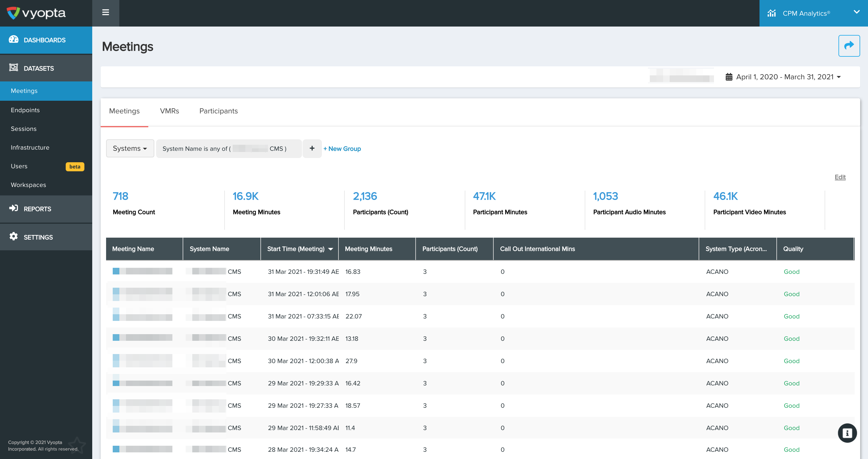Open the Datasets section
868x459 pixels.
[x=46, y=68]
